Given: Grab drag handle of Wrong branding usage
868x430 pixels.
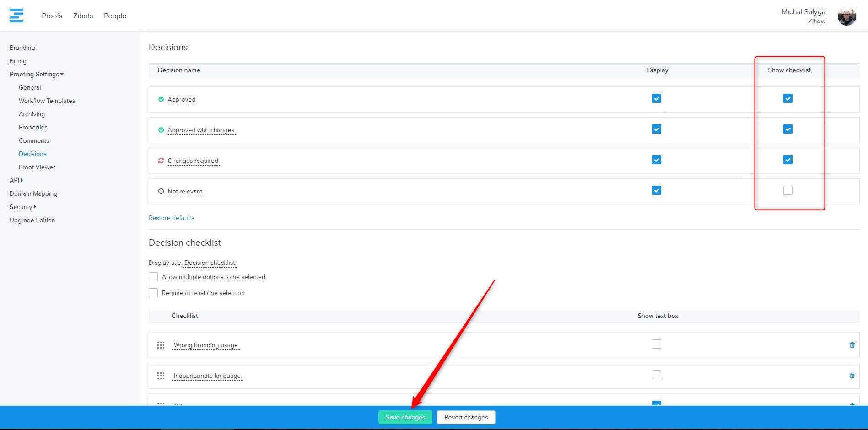Looking at the screenshot, I should point(161,345).
